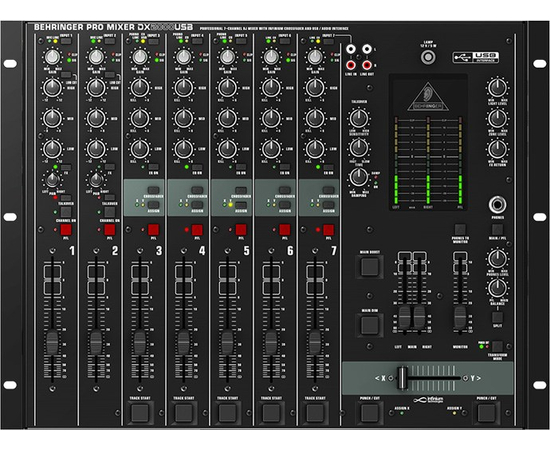The height and width of the screenshot is (450, 550).
Task: Enable FX send button on channel 1
Action: [x=66, y=167]
